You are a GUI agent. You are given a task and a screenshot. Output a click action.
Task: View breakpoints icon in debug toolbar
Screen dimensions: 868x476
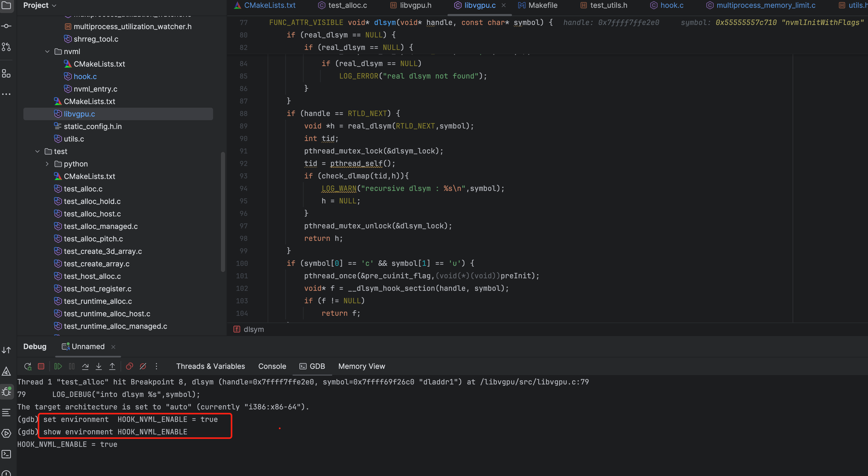click(129, 366)
